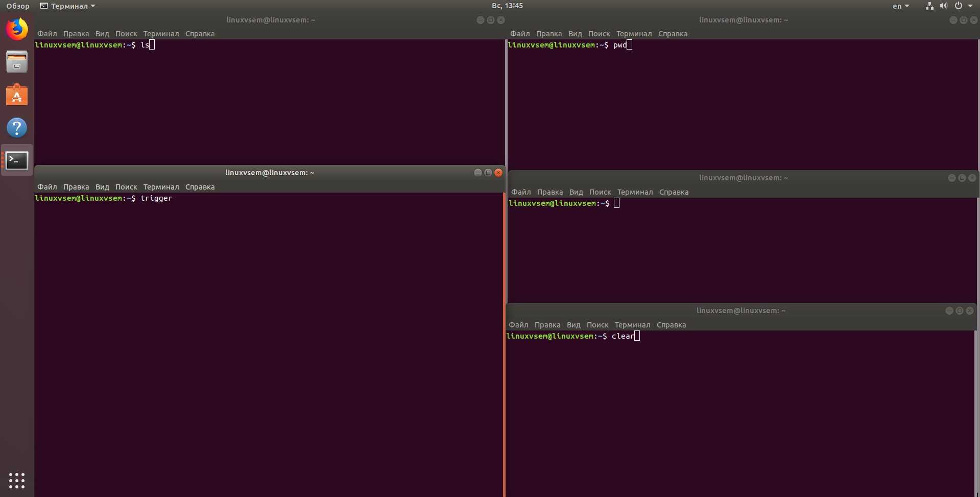Open Ubuntu Software from the dock
This screenshot has height=497, width=980.
(17, 95)
